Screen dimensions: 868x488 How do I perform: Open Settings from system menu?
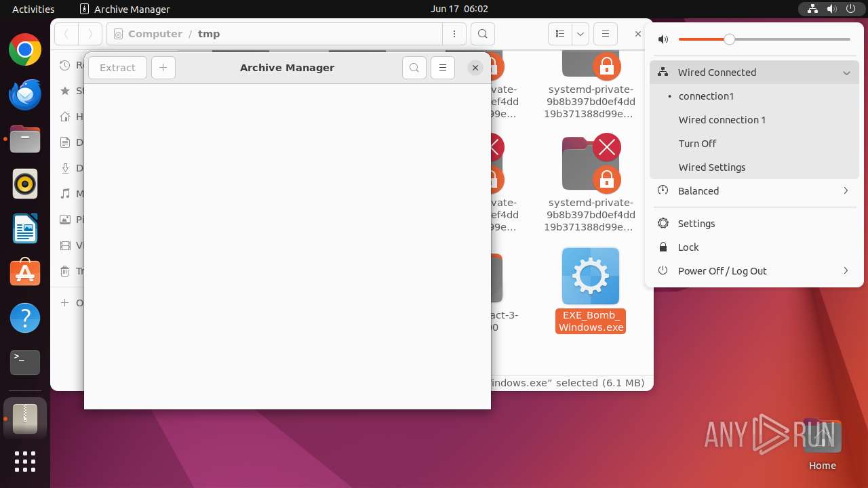point(754,224)
